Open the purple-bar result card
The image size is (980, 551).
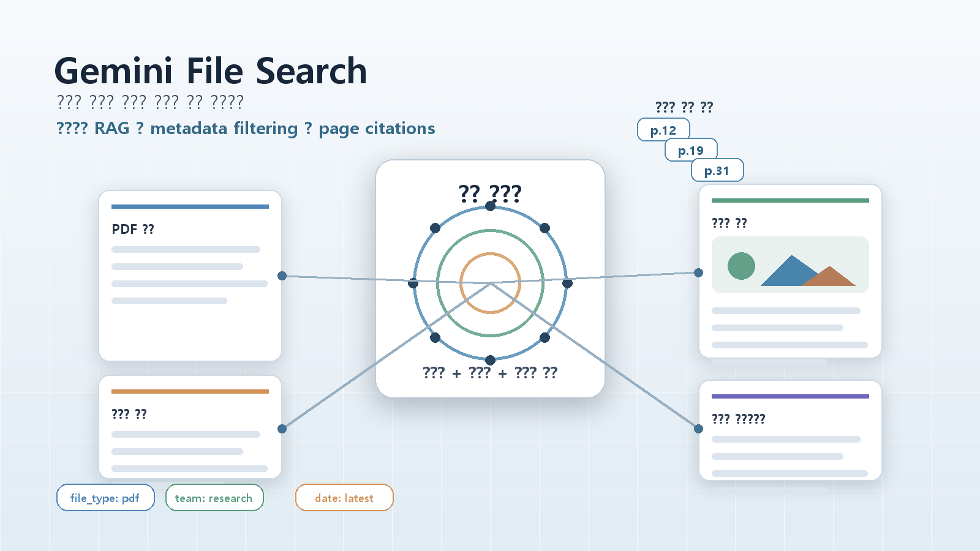pyautogui.click(x=790, y=430)
